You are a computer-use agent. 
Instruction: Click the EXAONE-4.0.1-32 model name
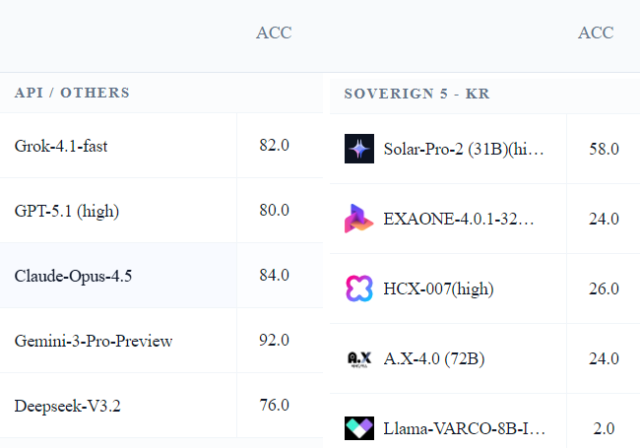[x=459, y=219]
